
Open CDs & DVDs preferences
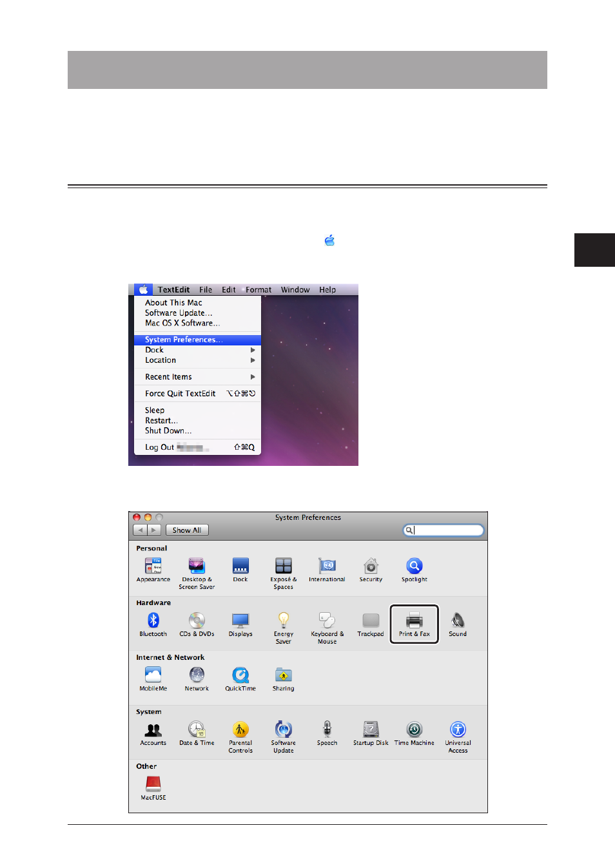click(x=197, y=624)
